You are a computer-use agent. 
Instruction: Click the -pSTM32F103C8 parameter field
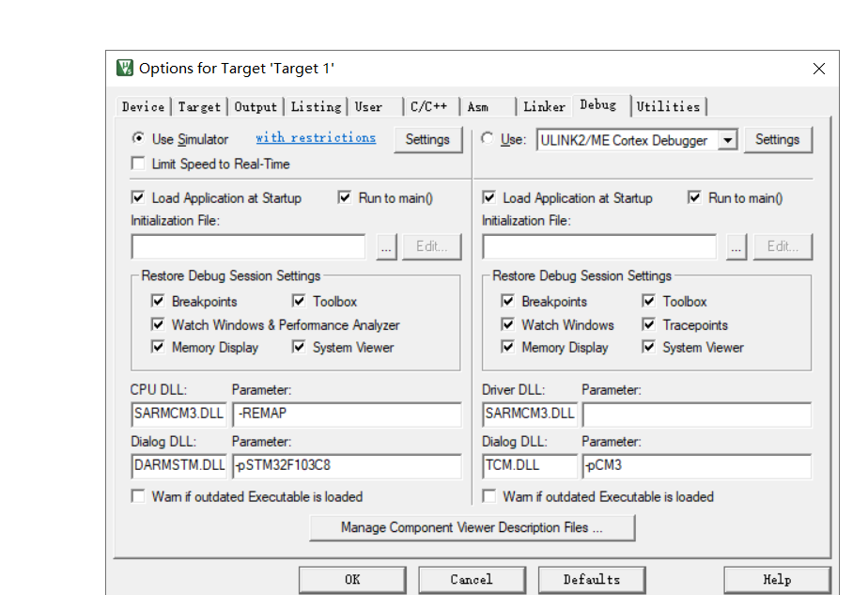pos(347,466)
